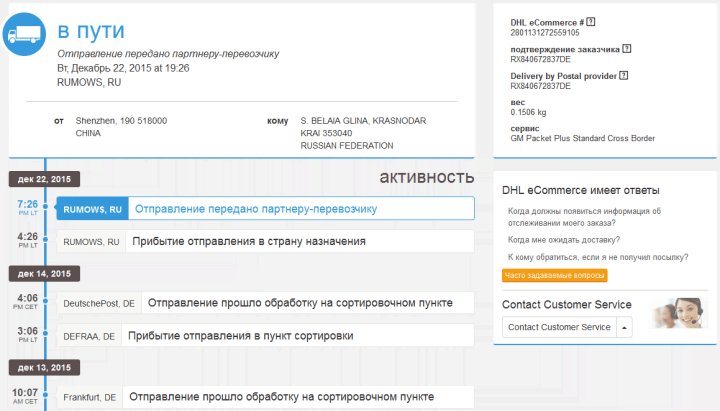Click the Frankfurt, DE location label

[x=90, y=398]
